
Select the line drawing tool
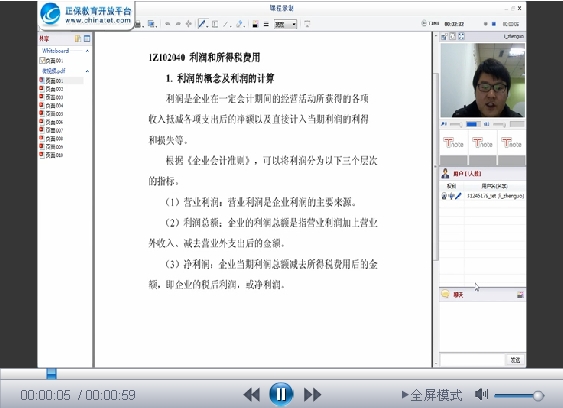point(226,24)
